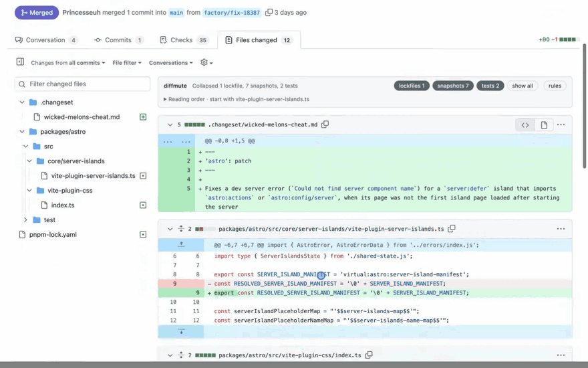Click the modified badge beside vite-plugin-server-islands.ts in the file tree
Screen dimensions: 588x368
pyautogui.click(x=143, y=176)
